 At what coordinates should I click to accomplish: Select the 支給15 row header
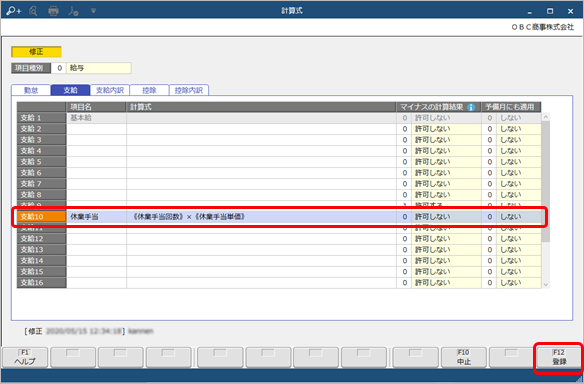coord(41,272)
